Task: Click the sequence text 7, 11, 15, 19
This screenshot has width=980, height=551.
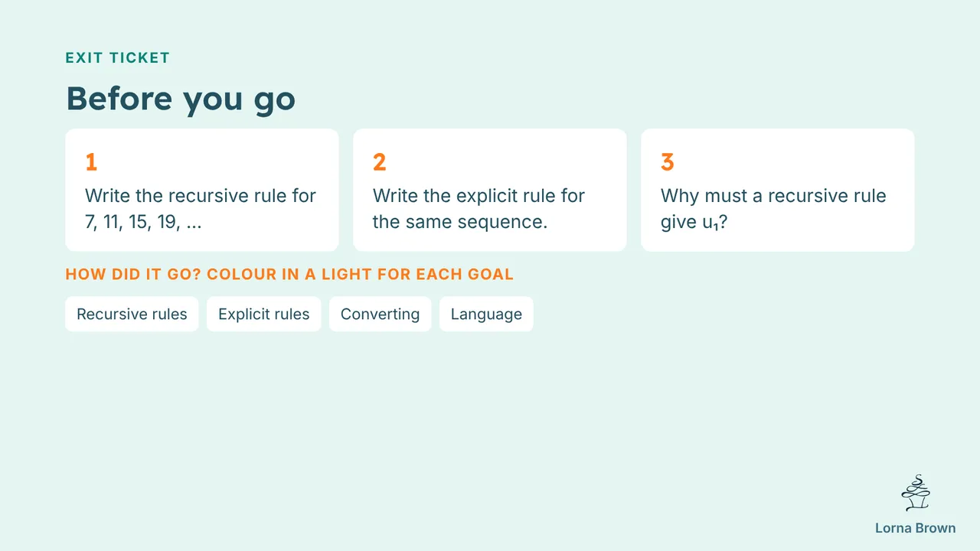Action: (x=143, y=223)
